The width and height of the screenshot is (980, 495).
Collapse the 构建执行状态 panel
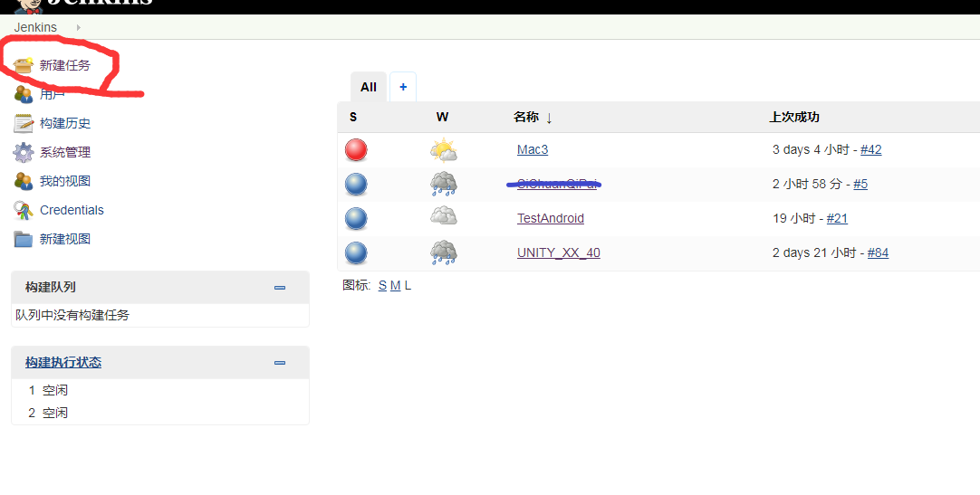(280, 363)
